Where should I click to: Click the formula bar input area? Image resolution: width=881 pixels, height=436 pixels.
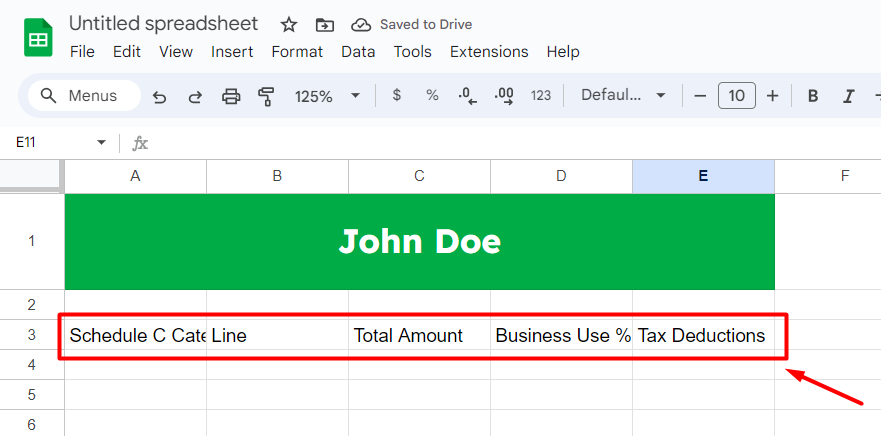click(514, 143)
